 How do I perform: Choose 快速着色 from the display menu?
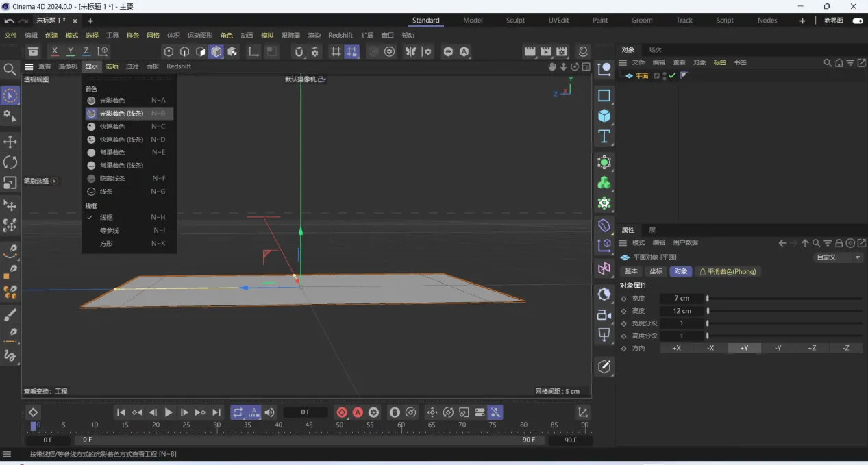coord(112,127)
